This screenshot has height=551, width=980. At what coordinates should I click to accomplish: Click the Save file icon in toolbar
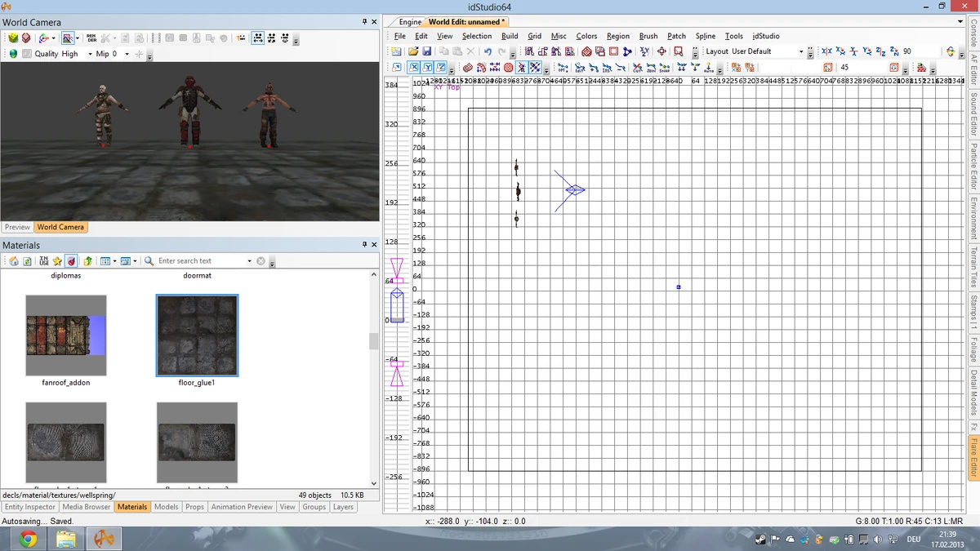click(426, 51)
